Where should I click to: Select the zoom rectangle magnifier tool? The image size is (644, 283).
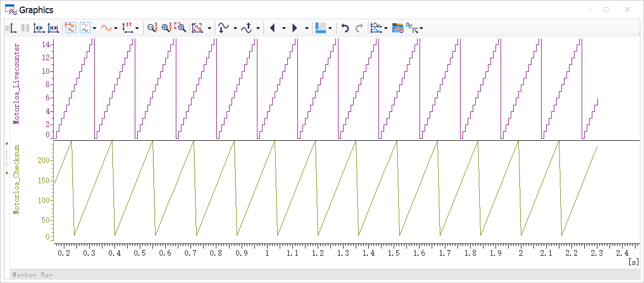(180, 28)
